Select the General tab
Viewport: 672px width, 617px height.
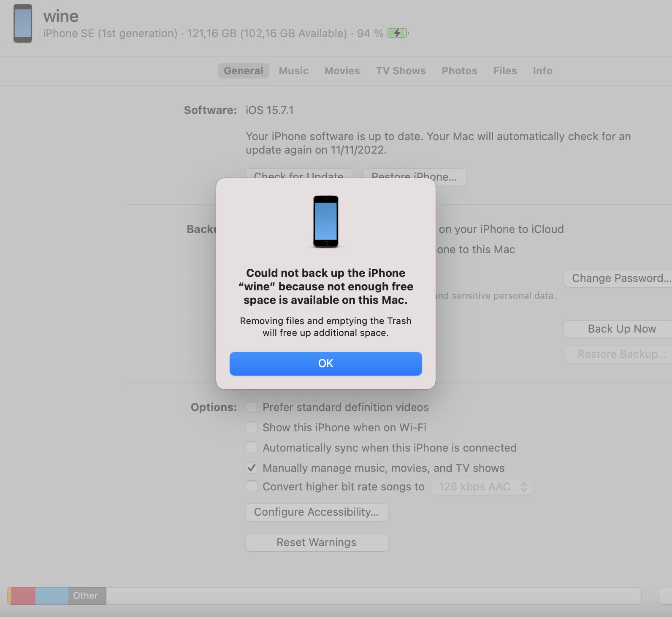click(x=243, y=71)
